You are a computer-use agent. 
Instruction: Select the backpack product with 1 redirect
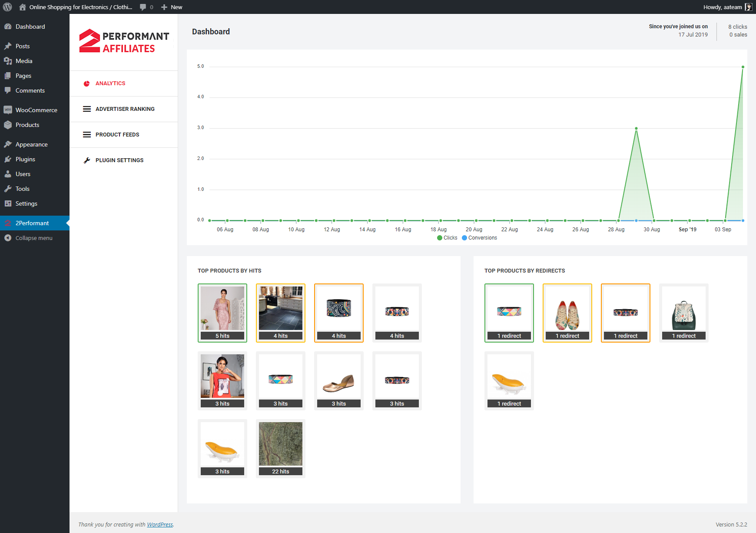click(684, 313)
